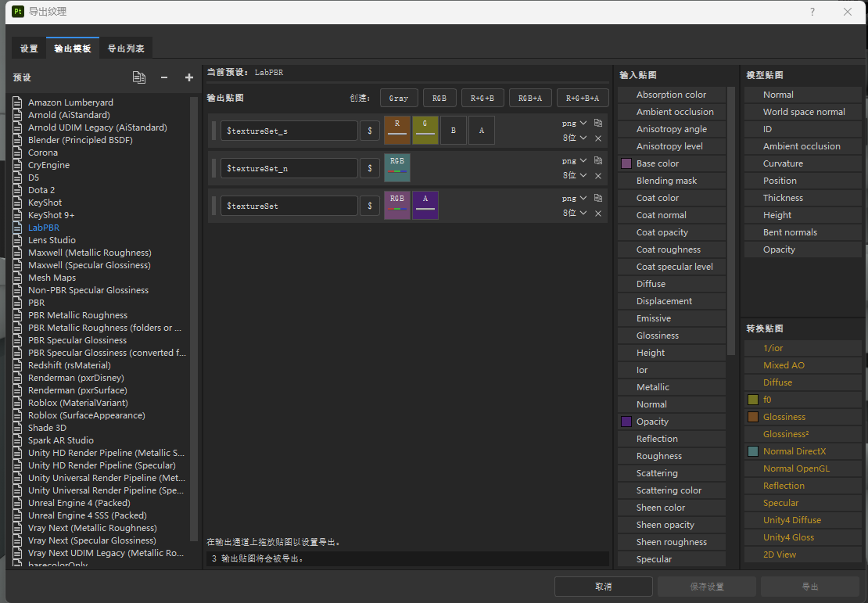
Task: Select the Blender (Principled BSDF) preset
Action: coord(81,140)
